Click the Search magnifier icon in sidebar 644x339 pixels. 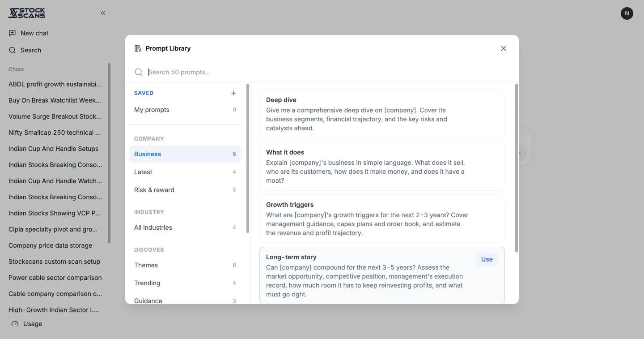tap(12, 50)
